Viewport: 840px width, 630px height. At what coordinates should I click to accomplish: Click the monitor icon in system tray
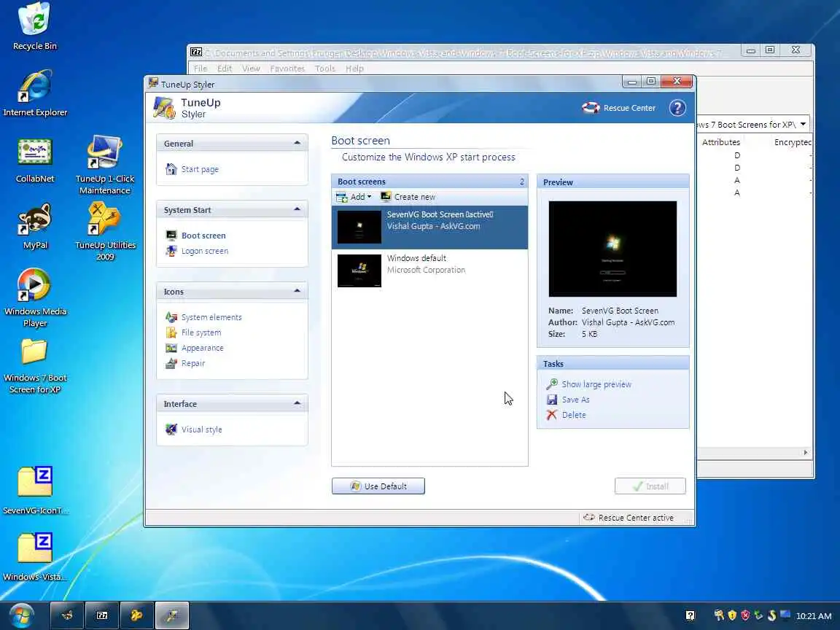[785, 615]
